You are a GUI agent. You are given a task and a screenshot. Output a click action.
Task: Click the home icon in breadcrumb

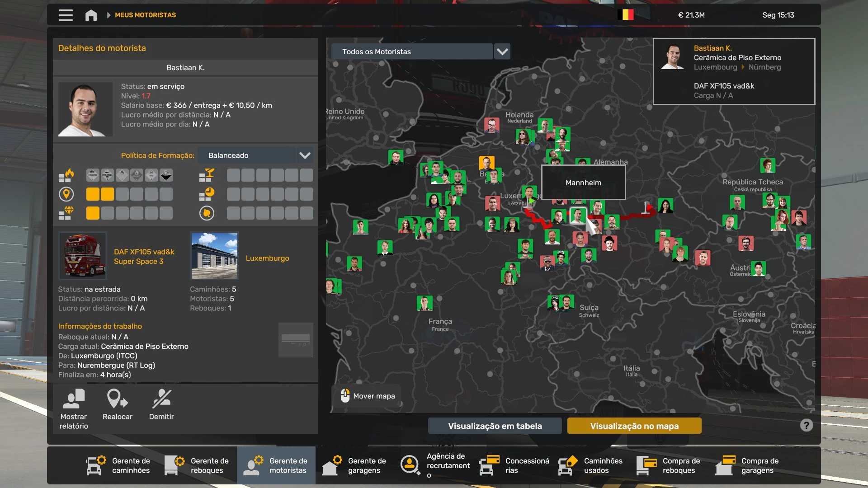click(91, 15)
